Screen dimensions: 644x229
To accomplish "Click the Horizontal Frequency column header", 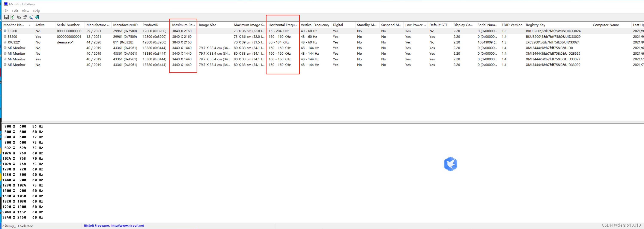I will click(x=283, y=25).
